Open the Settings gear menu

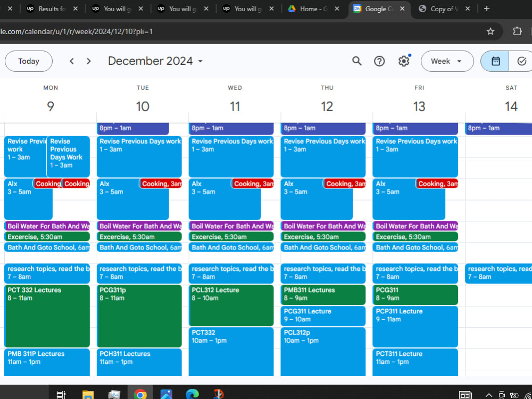click(x=404, y=61)
